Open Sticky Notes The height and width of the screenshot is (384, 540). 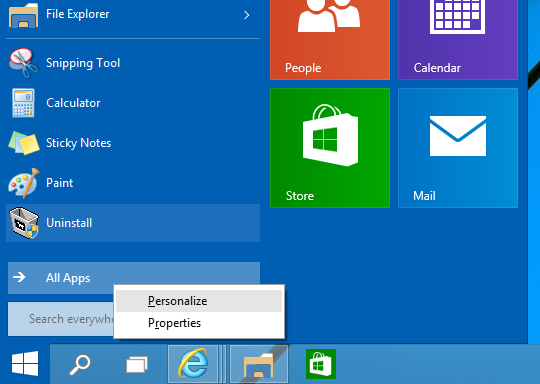coord(133,143)
